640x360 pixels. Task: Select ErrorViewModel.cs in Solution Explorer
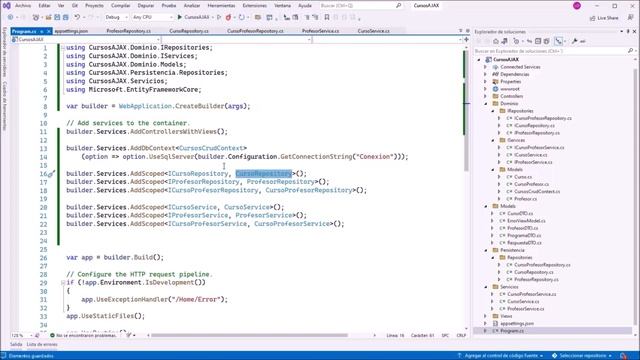[x=526, y=221]
